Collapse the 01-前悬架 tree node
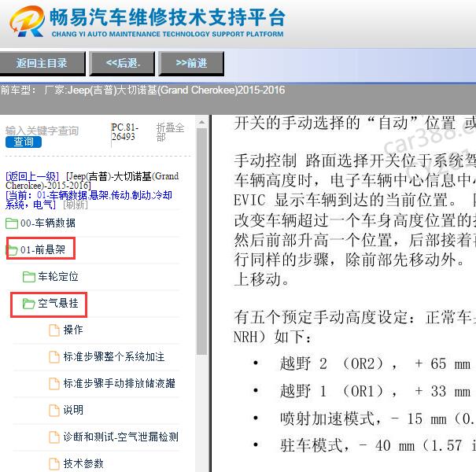The image size is (476, 472). [42, 249]
